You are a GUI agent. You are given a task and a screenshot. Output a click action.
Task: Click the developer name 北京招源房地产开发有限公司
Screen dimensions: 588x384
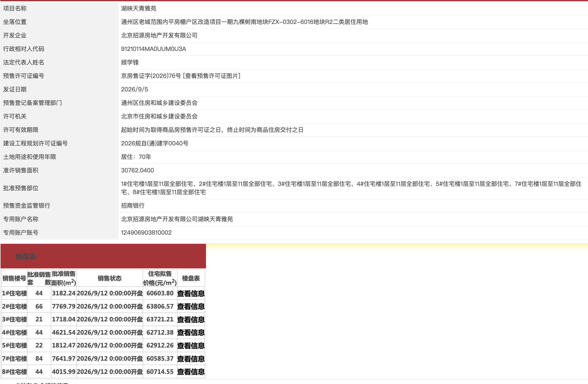159,35
